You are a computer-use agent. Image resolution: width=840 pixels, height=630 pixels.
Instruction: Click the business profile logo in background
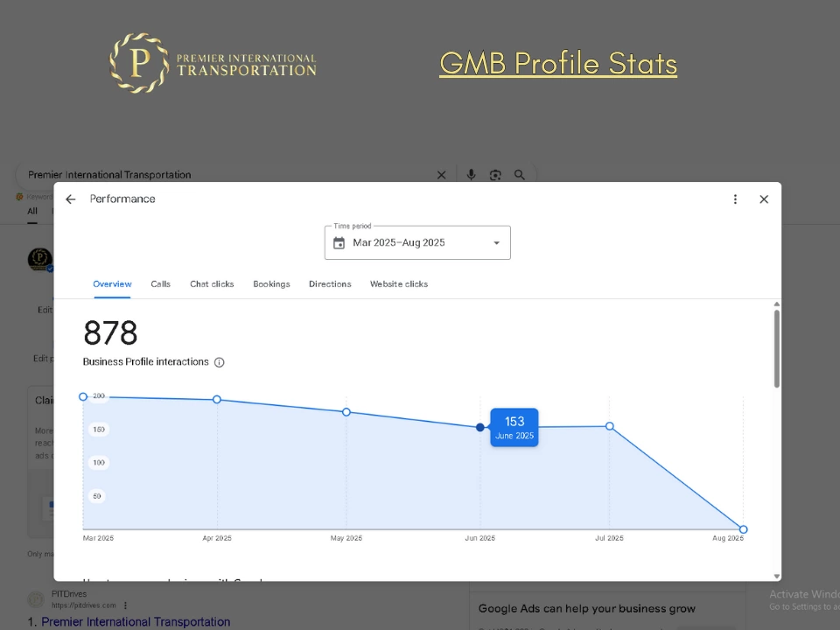tap(39, 259)
